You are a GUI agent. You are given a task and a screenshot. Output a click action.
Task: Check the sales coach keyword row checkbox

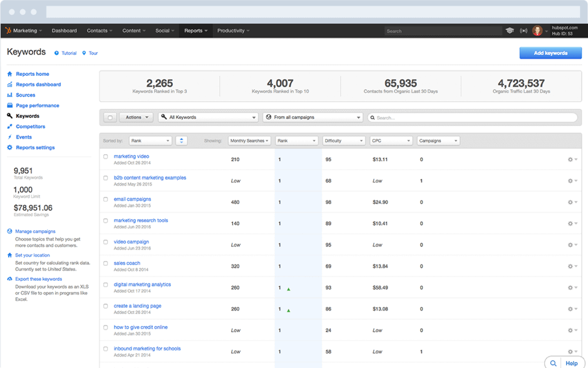point(106,263)
